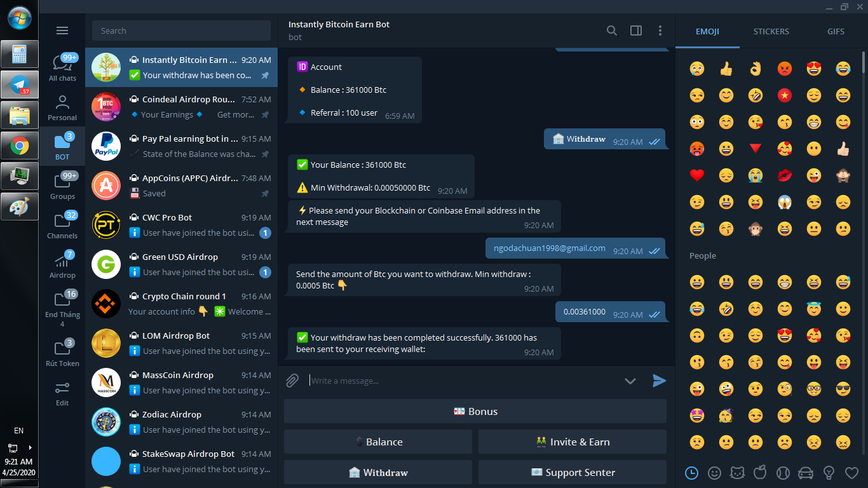Insert the Vietnam flag emoji

click(785, 95)
